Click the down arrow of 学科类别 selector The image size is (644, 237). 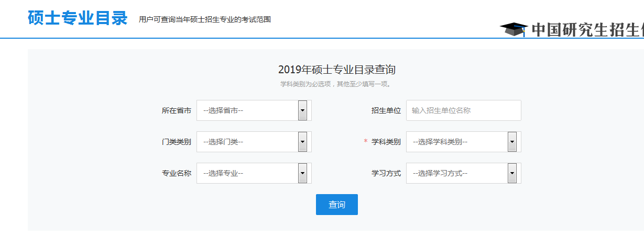pos(512,142)
